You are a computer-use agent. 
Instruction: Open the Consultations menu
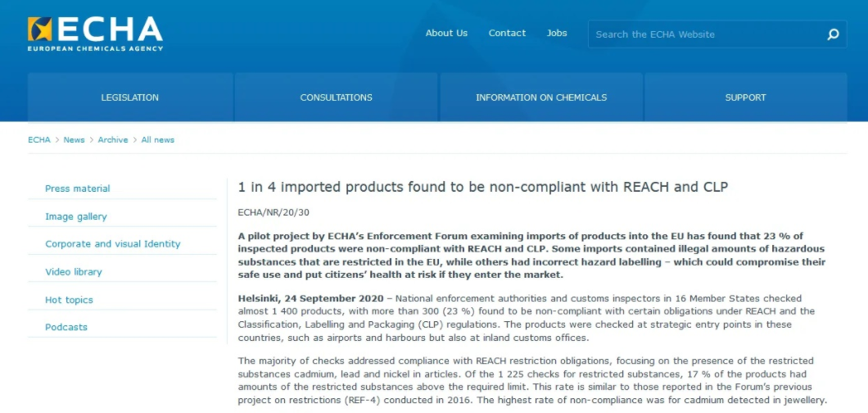[336, 98]
